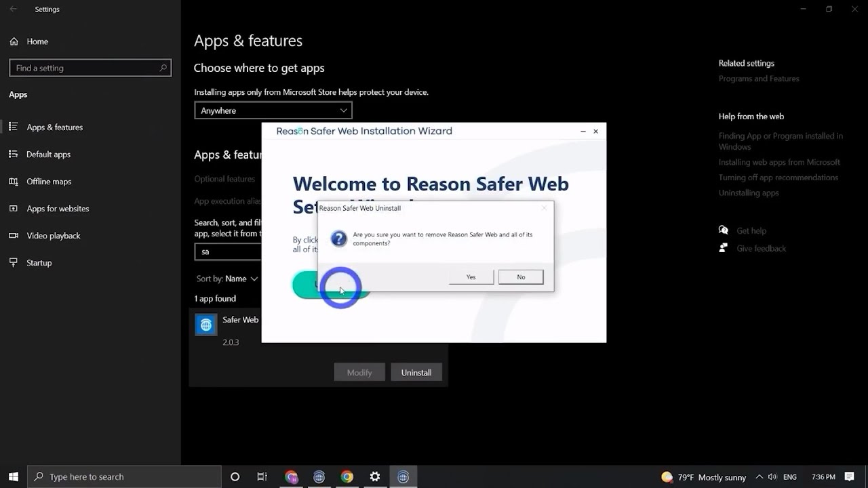Click the Settings back arrow
This screenshot has width=868, height=488.
pyautogui.click(x=13, y=9)
